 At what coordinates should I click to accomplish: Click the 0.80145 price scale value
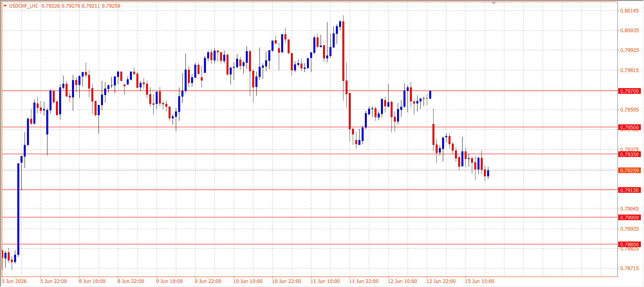[x=629, y=11]
